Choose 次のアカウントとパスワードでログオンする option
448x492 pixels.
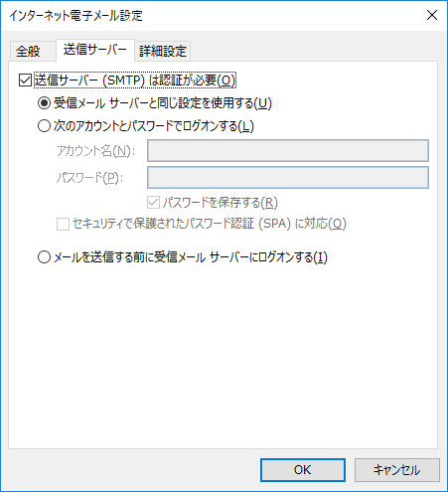(44, 126)
